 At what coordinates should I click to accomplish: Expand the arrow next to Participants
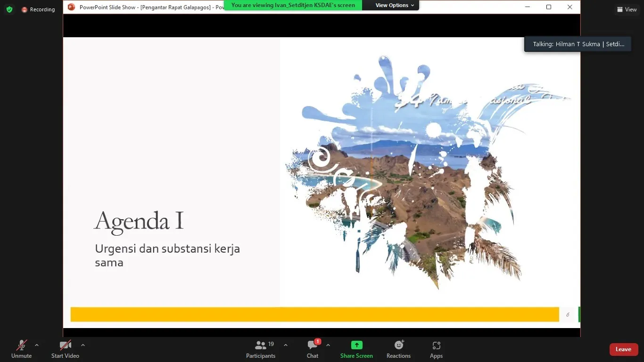click(286, 345)
